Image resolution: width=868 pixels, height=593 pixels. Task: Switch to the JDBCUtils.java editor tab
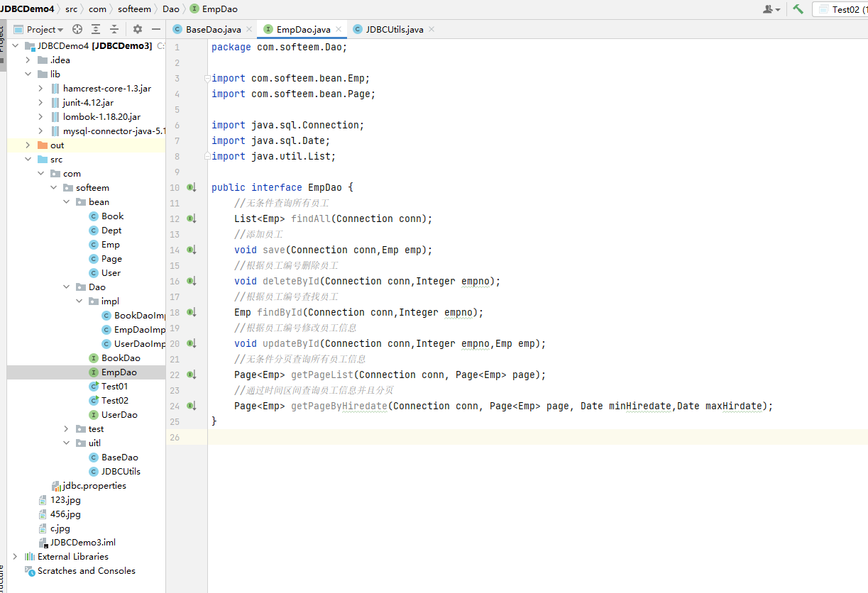[x=393, y=30]
